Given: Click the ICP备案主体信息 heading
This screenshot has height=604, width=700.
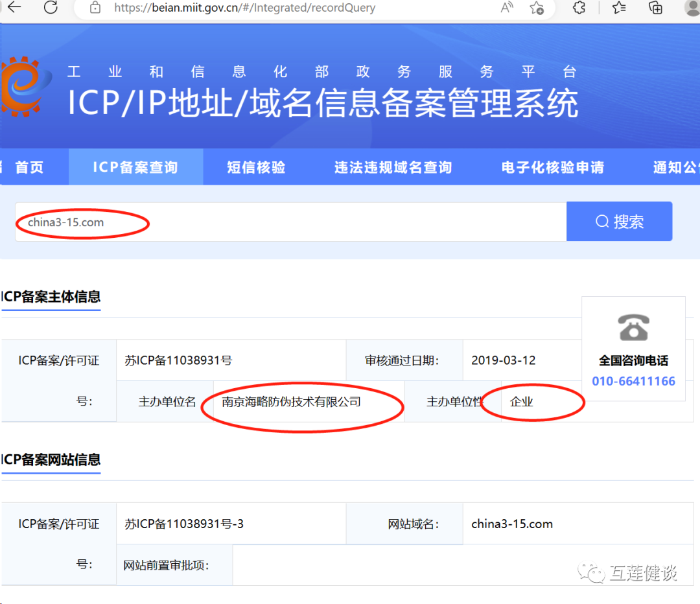Looking at the screenshot, I should pyautogui.click(x=51, y=297).
